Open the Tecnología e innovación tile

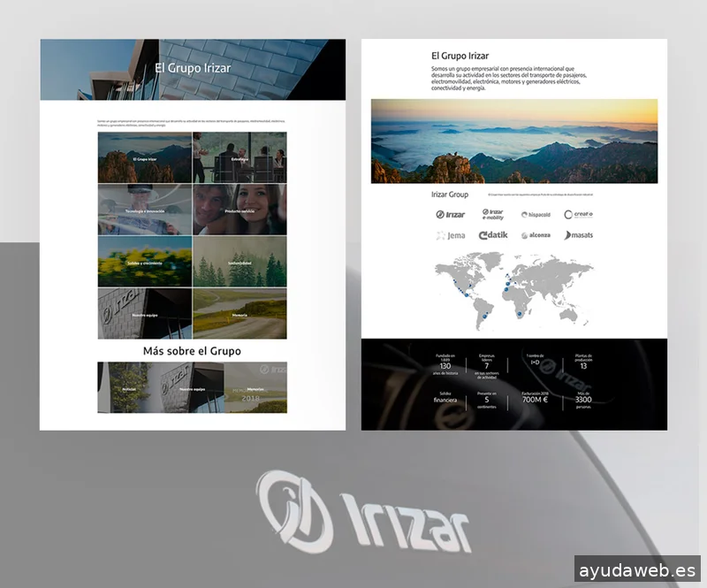145,210
